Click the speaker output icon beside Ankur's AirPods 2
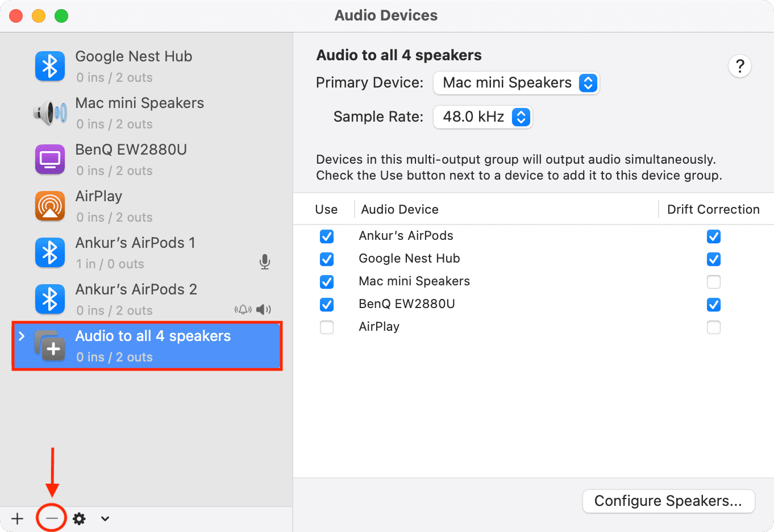774x532 pixels. click(x=264, y=310)
